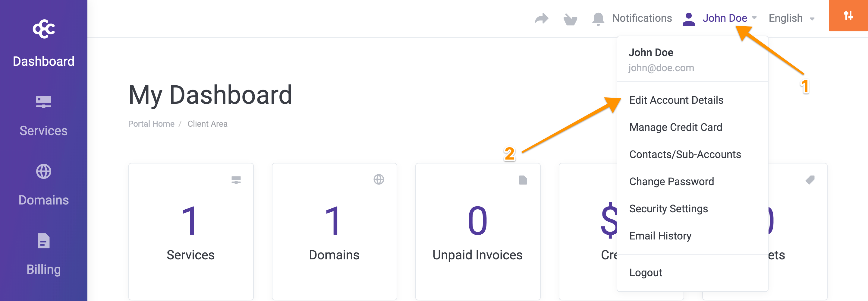The image size is (868, 301).
Task: Follow the Portal Home breadcrumb link
Action: click(151, 124)
